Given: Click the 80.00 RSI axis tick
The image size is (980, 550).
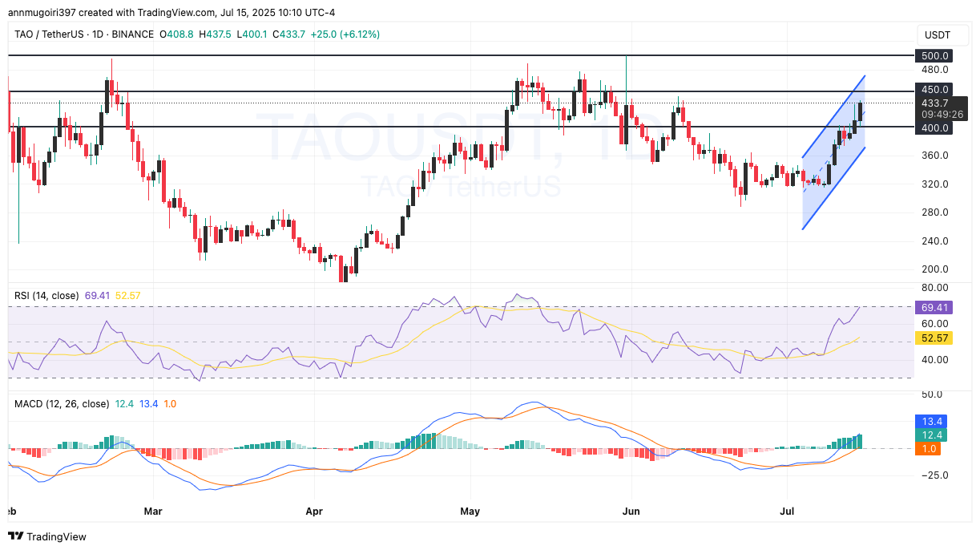Looking at the screenshot, I should pos(935,288).
